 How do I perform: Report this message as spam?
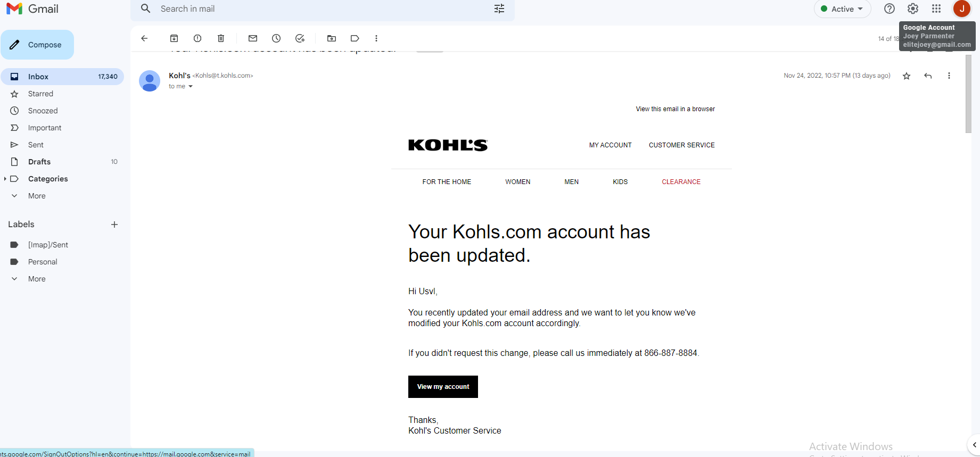tap(197, 38)
